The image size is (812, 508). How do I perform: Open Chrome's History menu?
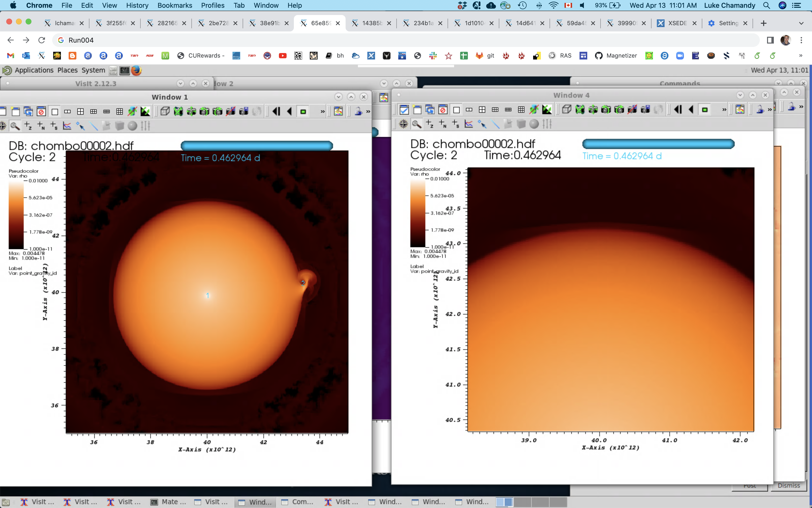(x=137, y=5)
